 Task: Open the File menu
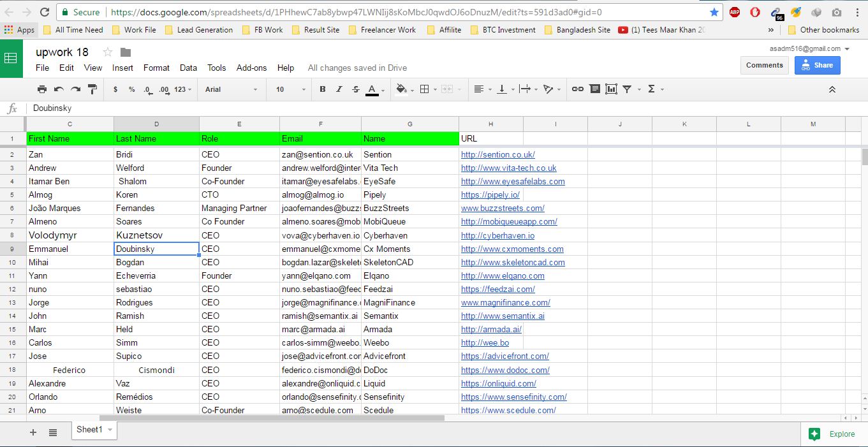(42, 68)
